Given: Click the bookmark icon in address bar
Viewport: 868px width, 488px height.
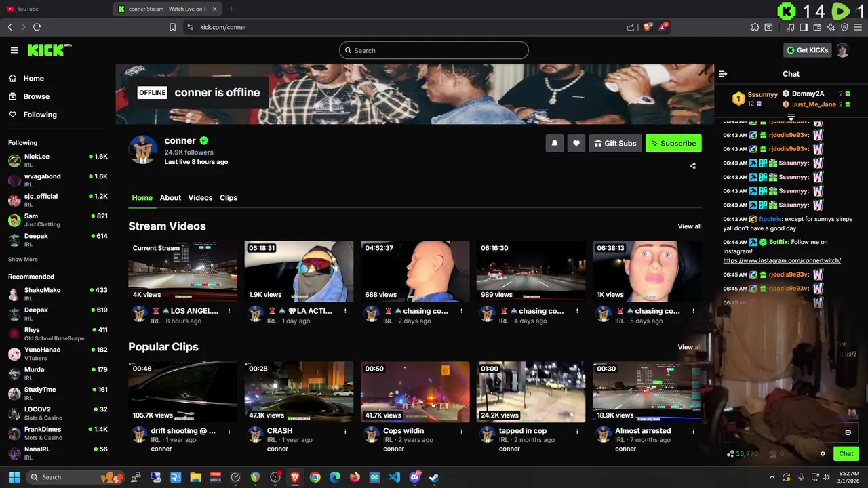Looking at the screenshot, I should coord(172,27).
